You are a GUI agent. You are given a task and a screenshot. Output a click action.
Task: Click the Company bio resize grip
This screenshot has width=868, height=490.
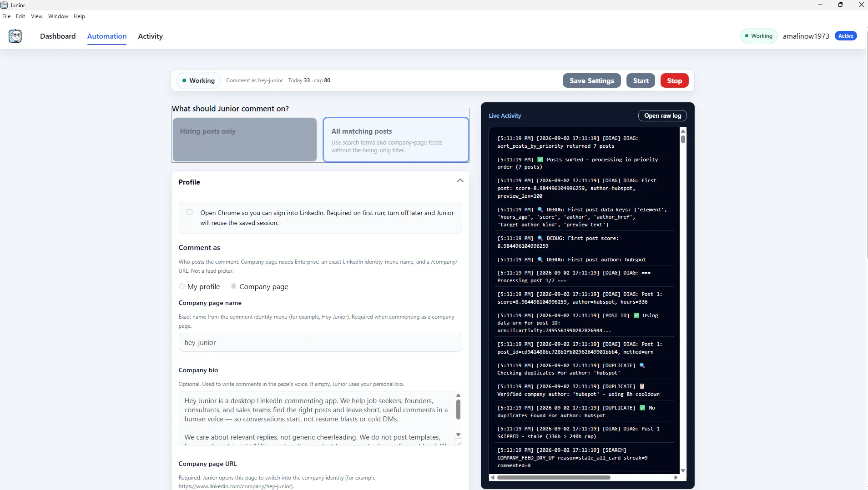click(459, 442)
